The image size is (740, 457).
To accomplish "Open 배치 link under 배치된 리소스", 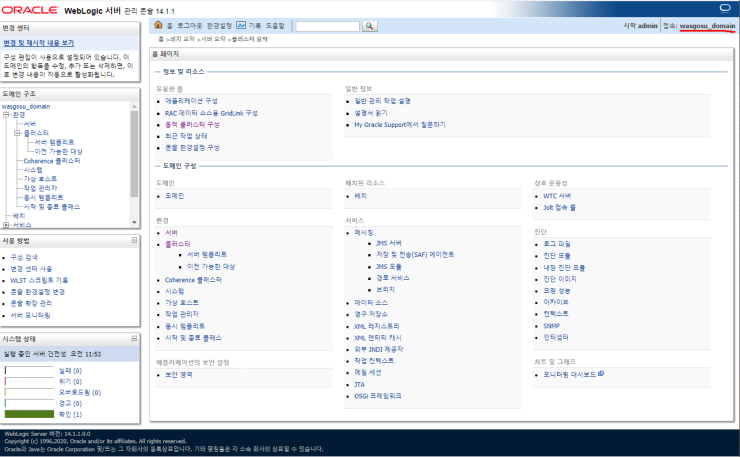I will [361, 196].
